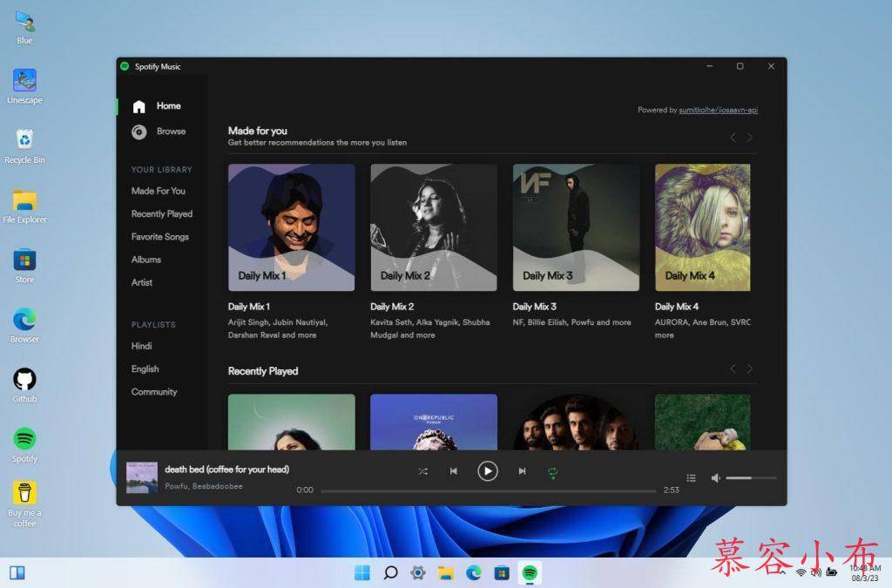892x588 pixels.
Task: Click the Browse disc icon
Action: pyautogui.click(x=139, y=132)
